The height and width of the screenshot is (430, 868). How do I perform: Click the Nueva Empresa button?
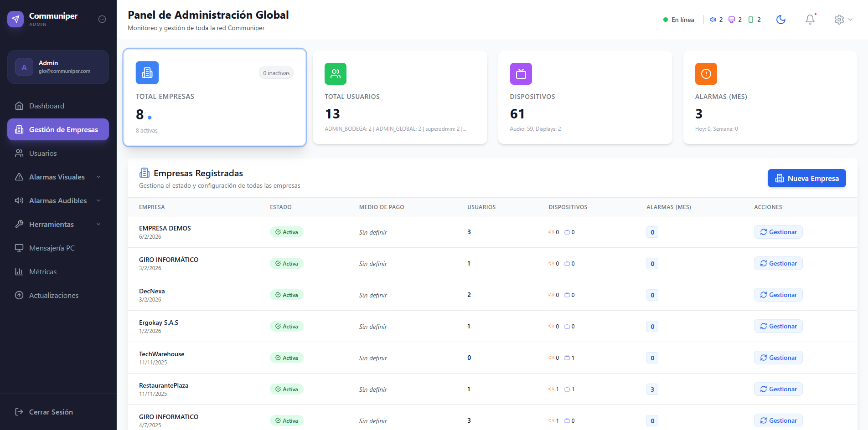[x=806, y=178]
